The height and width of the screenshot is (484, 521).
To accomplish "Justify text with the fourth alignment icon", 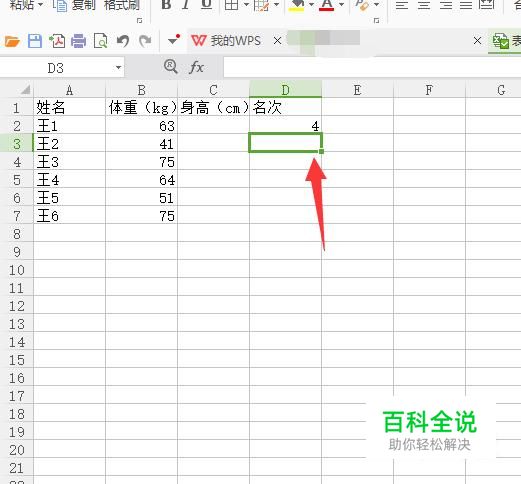I will [466, 5].
